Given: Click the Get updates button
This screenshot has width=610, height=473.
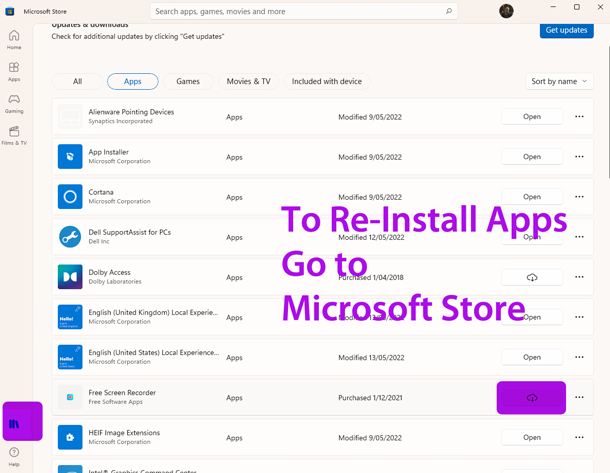Looking at the screenshot, I should click(x=566, y=30).
